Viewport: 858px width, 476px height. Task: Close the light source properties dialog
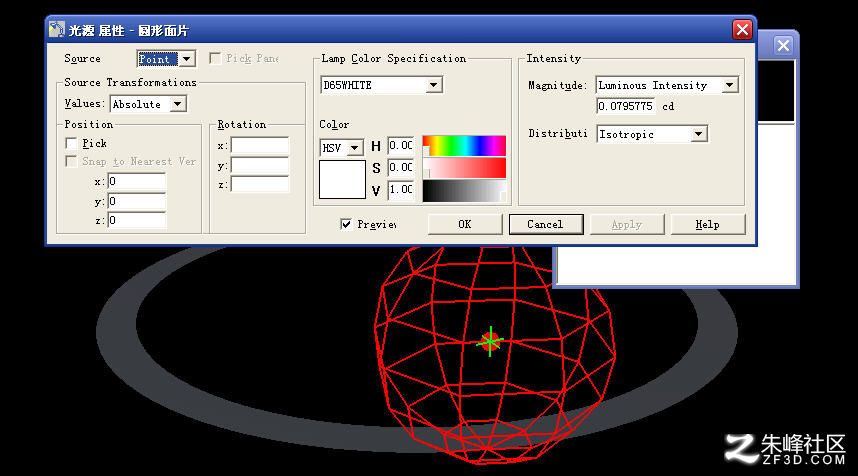742,30
